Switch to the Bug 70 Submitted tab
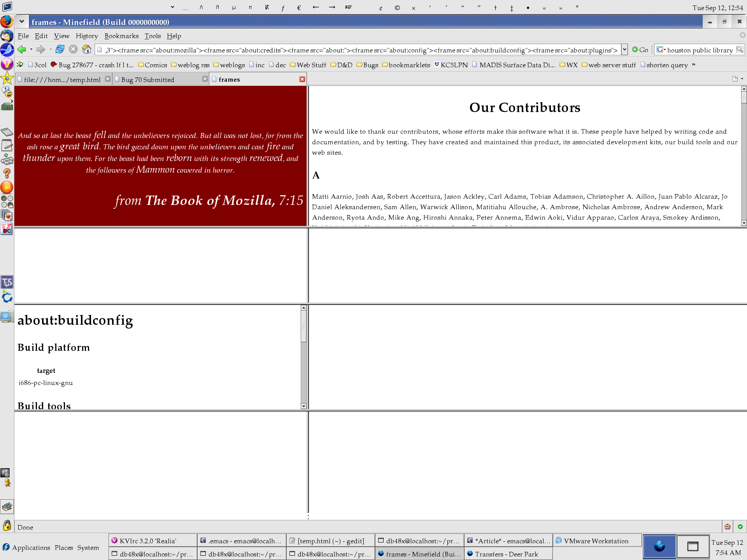 pos(160,79)
